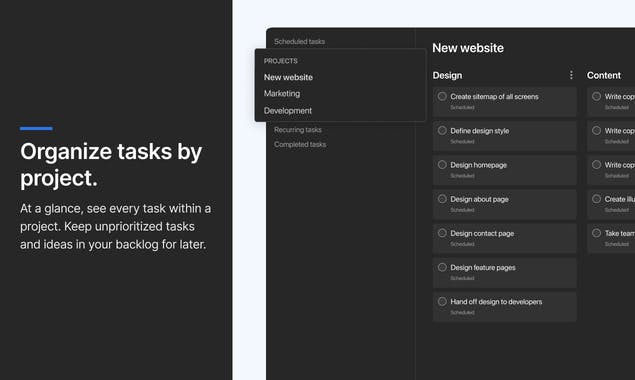Open the Design about page task title
This screenshot has height=380, width=635.
pos(479,199)
